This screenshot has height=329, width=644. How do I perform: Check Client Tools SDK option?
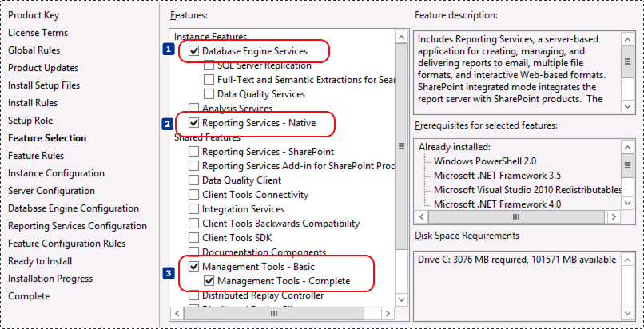(194, 238)
